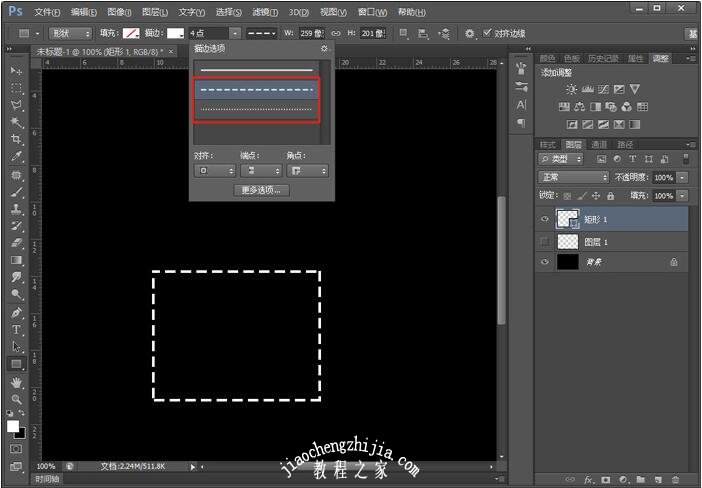Image resolution: width=702 pixels, height=488 pixels.
Task: Select the Crop tool
Action: click(16, 139)
